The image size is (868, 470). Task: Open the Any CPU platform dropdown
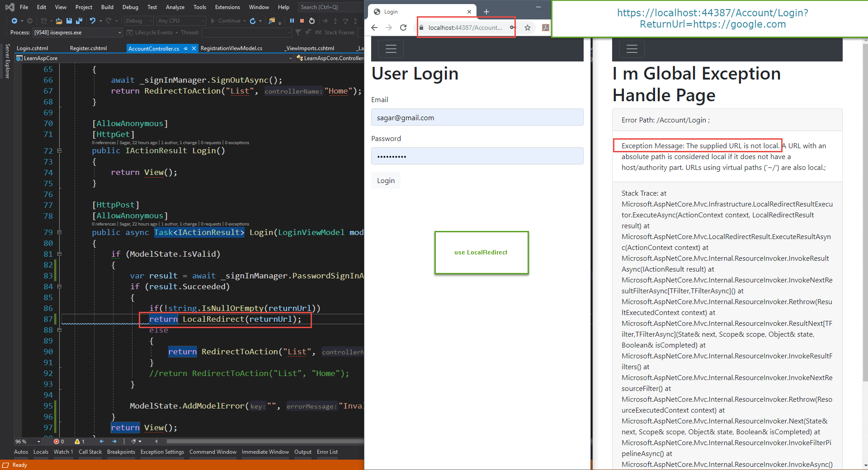tap(180, 21)
